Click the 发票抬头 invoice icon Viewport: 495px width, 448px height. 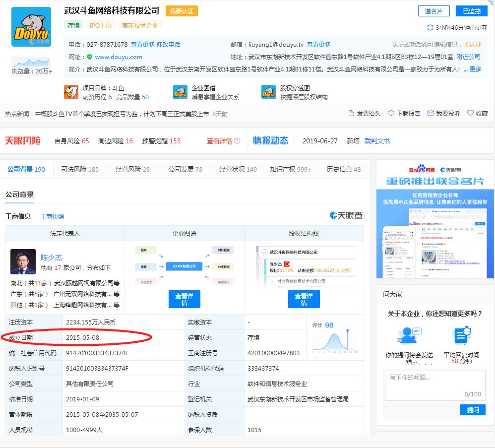[x=352, y=114]
